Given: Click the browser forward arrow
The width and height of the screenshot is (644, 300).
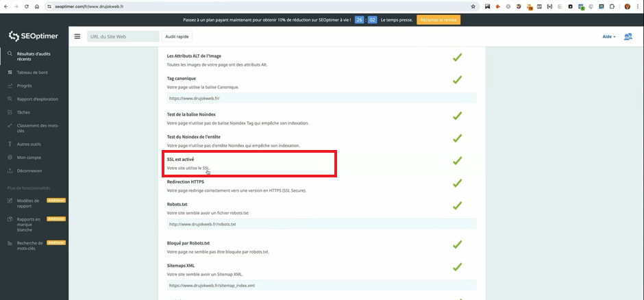Looking at the screenshot, I should [x=16, y=7].
